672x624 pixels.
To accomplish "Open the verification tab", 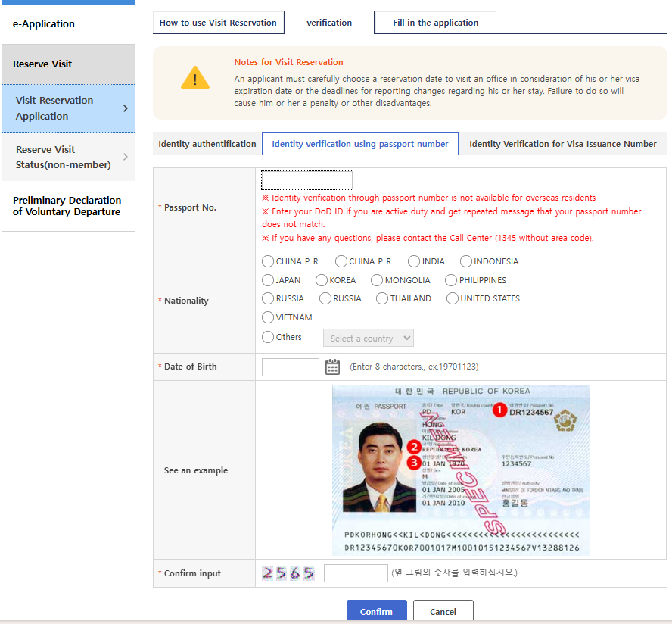I will [329, 23].
